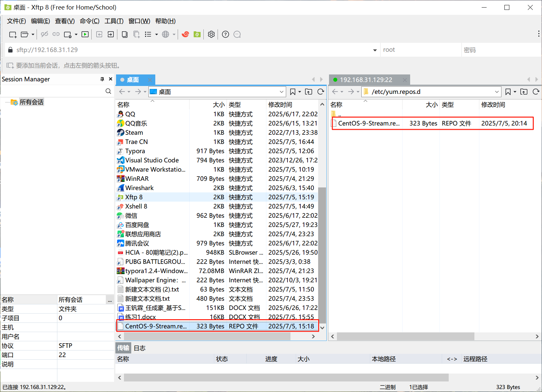
Task: Expand the sftp address bar dropdown
Action: pyautogui.click(x=375, y=50)
